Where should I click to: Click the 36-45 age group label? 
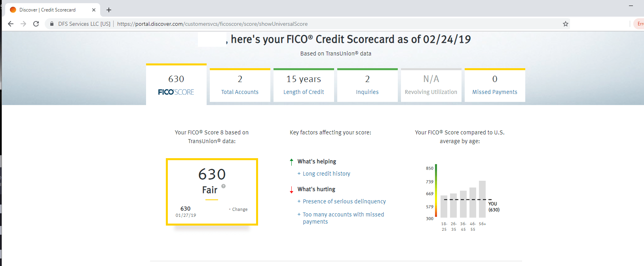pos(463,226)
